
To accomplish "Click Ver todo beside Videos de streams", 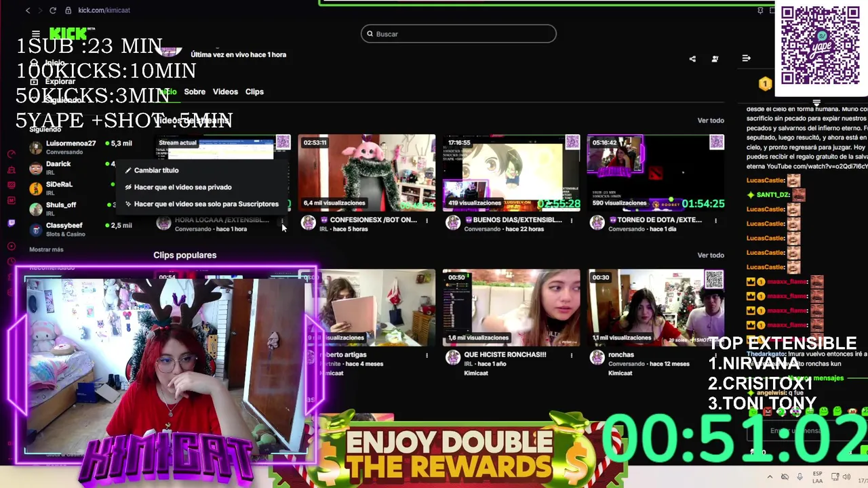I will pos(711,120).
